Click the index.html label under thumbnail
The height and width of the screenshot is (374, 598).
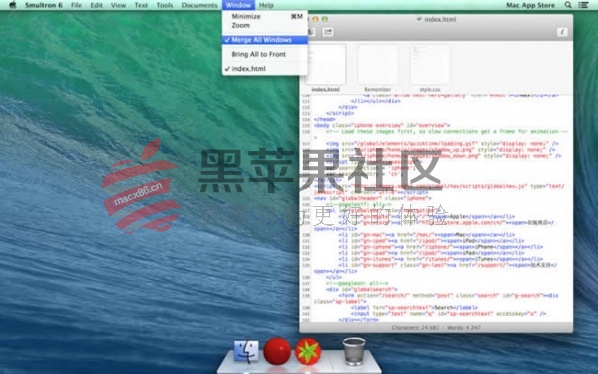tap(325, 90)
